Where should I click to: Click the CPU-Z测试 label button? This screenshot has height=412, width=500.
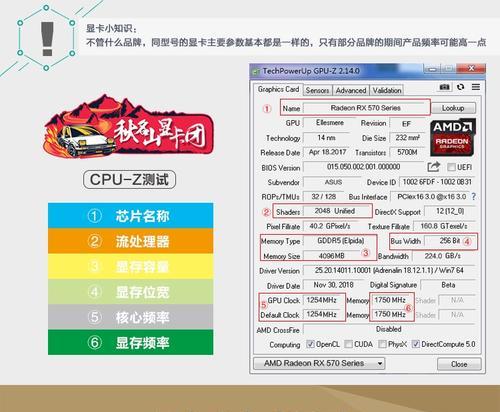(x=129, y=180)
